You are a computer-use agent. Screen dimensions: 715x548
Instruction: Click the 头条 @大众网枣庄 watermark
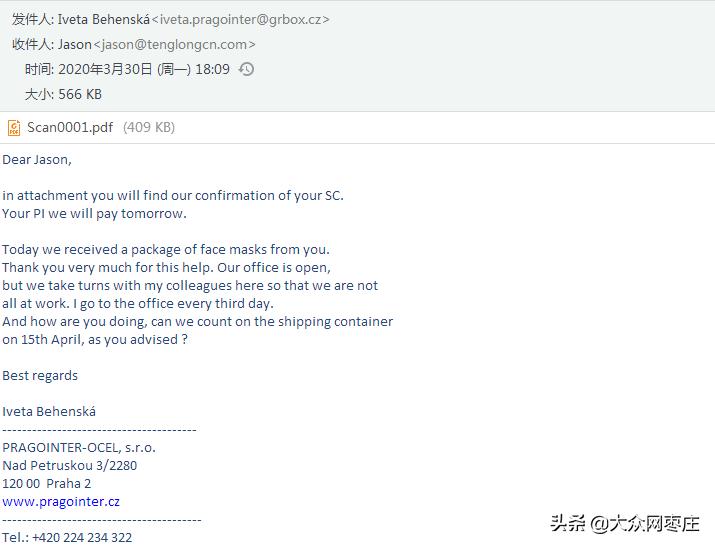click(624, 523)
